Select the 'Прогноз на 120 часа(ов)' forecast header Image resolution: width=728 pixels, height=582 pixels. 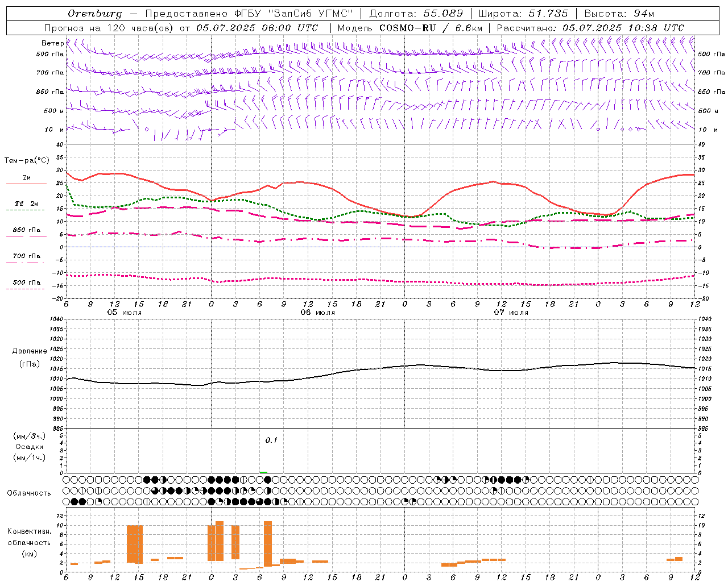(x=109, y=28)
